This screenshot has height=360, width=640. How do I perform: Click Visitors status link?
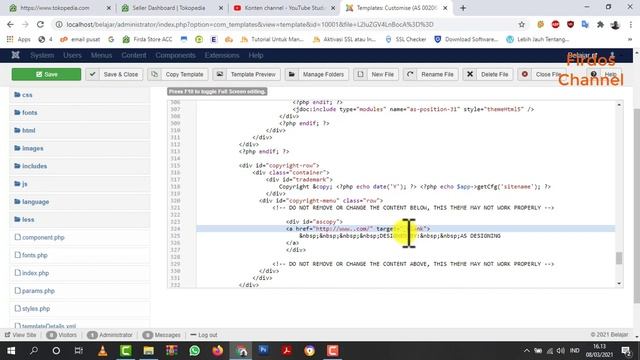click(62, 335)
